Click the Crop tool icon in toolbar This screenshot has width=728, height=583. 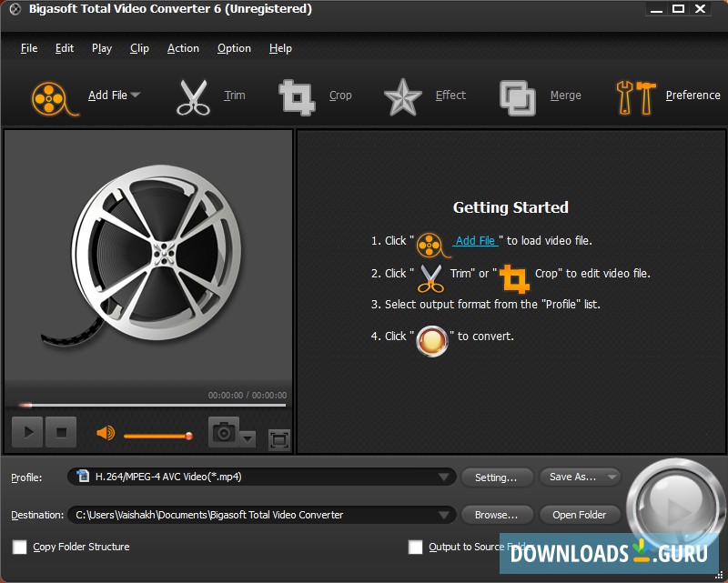297,97
